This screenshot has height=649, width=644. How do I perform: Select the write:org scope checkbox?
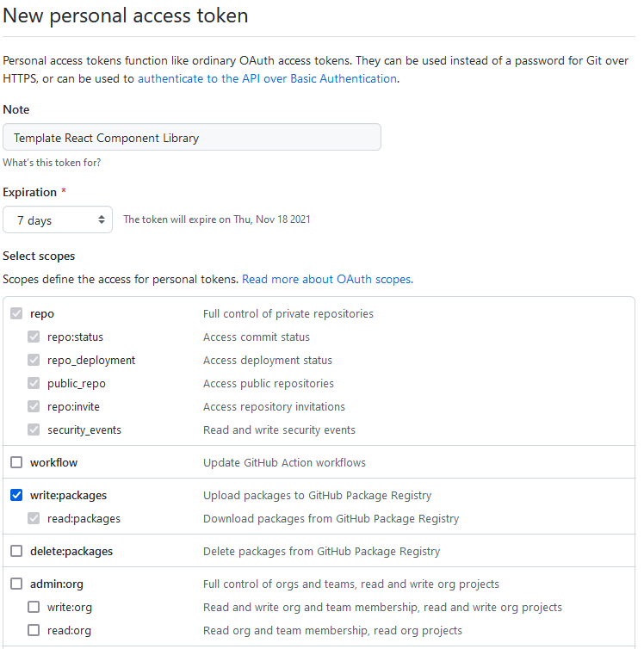pos(34,607)
